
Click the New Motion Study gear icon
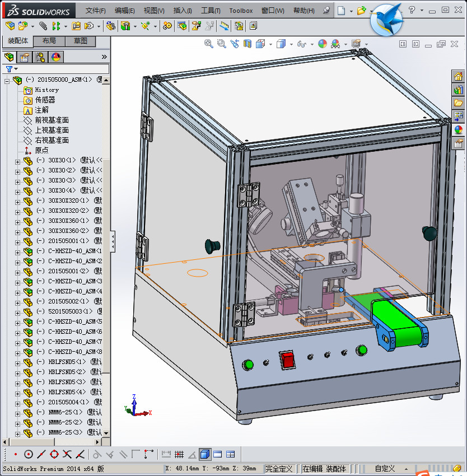167,26
